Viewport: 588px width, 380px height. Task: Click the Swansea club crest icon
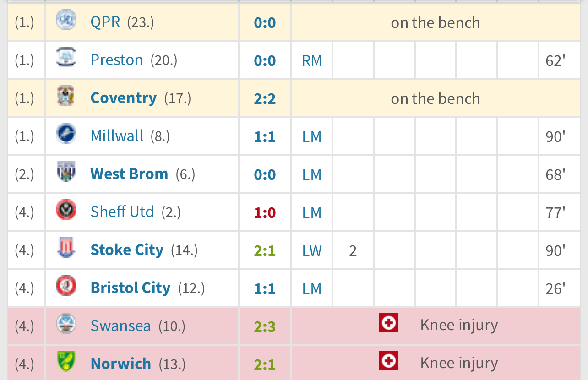(66, 324)
